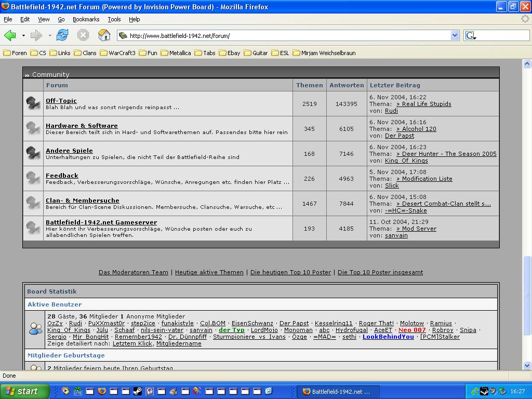Collapse the Community category header arrow
532x399 pixels.
point(27,75)
